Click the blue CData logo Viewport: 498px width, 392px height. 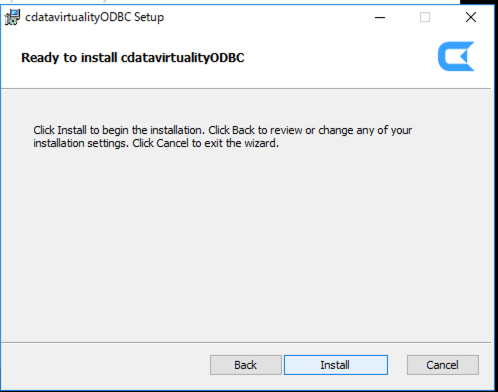point(456,56)
